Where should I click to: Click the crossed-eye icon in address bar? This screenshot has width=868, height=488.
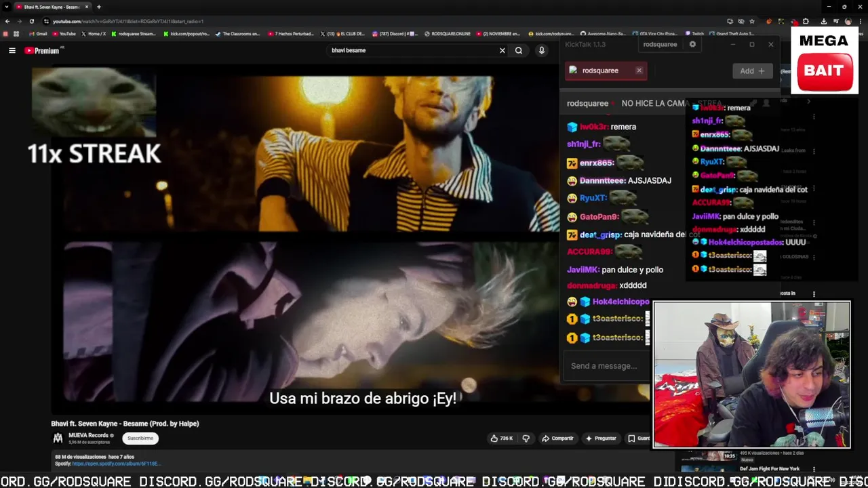point(741,21)
